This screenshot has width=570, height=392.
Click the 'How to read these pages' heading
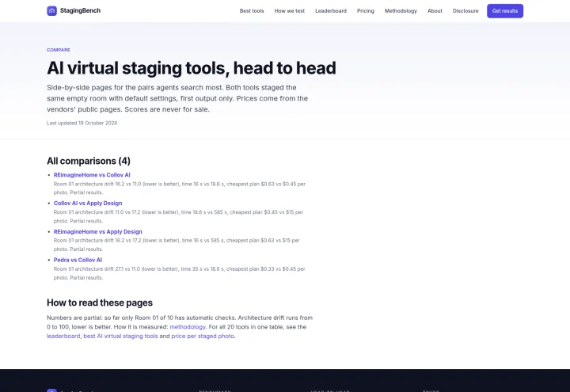pos(100,303)
